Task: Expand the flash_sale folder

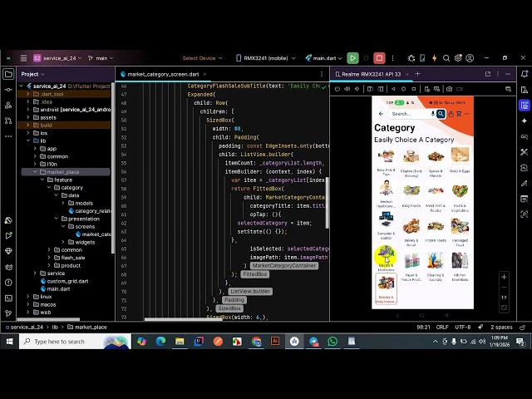Action: 49,258
